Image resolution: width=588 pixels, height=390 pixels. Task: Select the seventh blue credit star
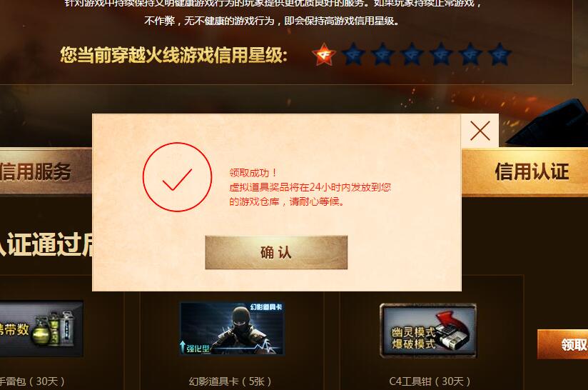pos(500,54)
